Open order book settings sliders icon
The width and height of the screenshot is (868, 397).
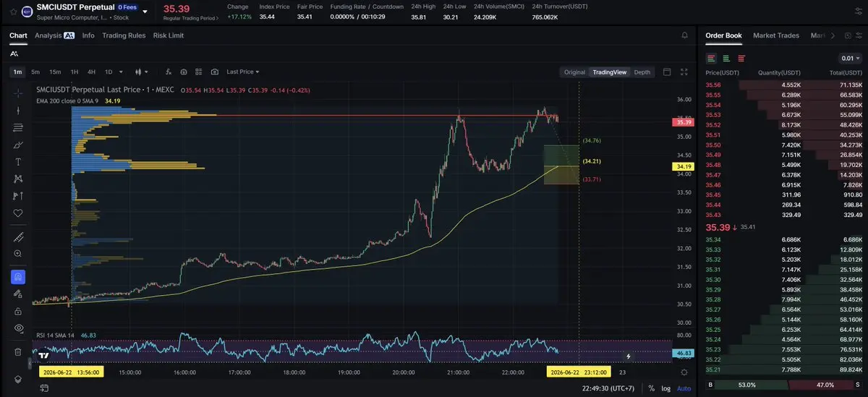[859, 35]
